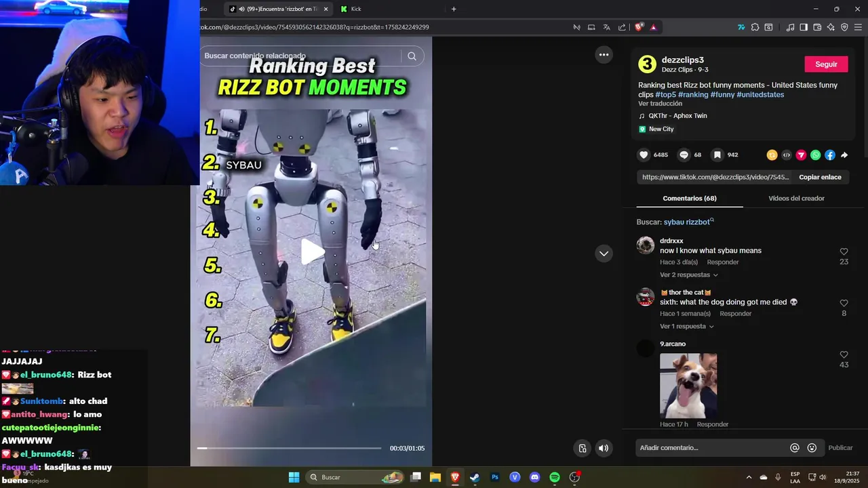The height and width of the screenshot is (488, 868).
Task: Repost the video using yellow repost icon
Action: 772,155
